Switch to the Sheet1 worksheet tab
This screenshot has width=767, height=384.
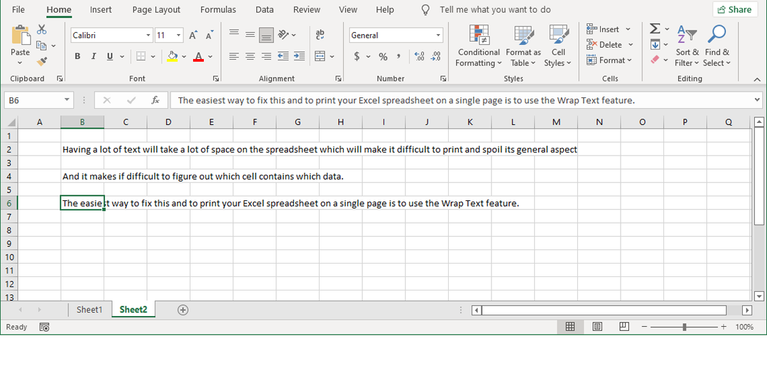tap(90, 310)
